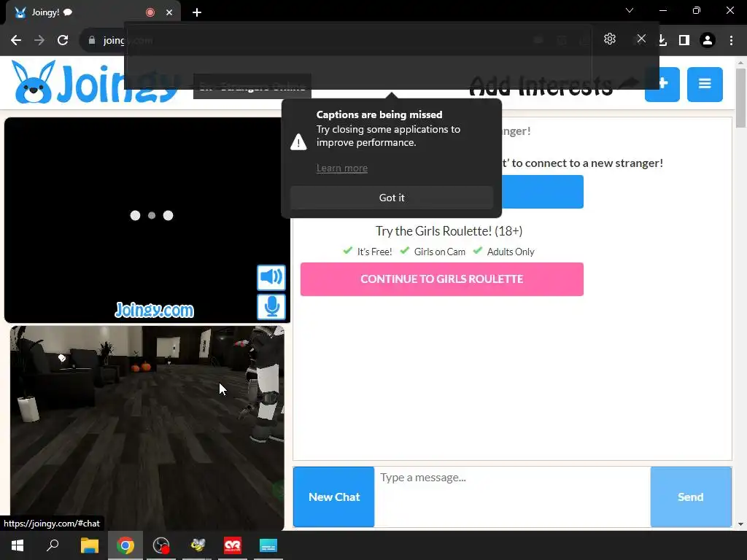
Task: Toggle the microphone button on video
Action: pos(271,307)
